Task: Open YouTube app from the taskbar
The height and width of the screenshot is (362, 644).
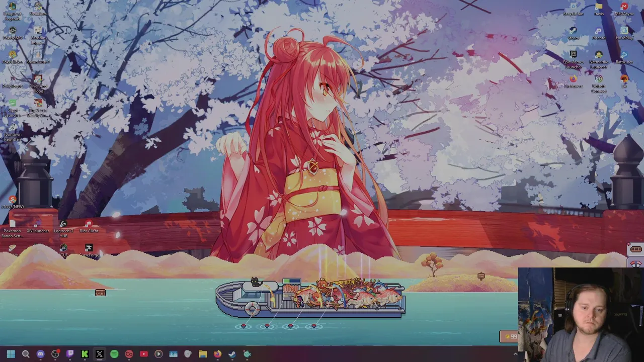Action: click(144, 354)
